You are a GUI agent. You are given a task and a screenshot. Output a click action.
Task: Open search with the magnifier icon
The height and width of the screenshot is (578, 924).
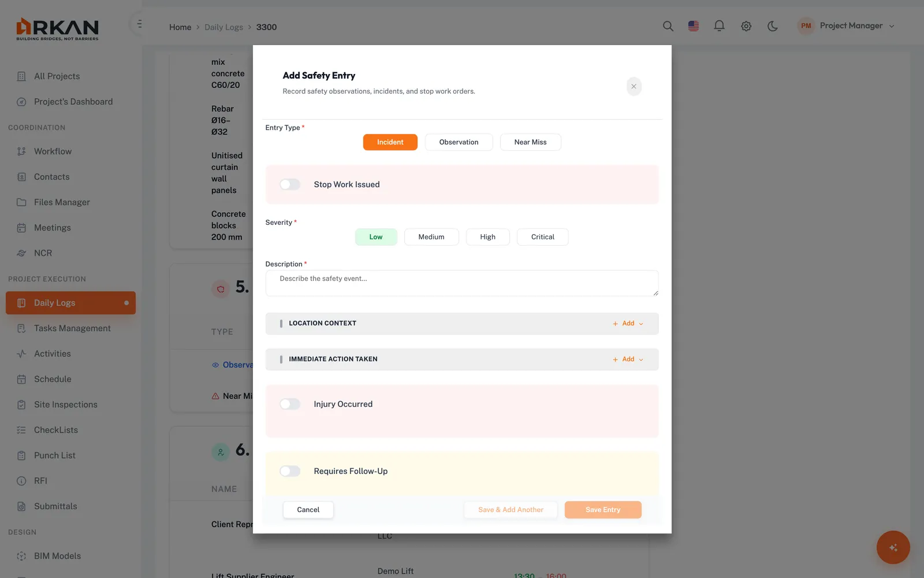[668, 26]
